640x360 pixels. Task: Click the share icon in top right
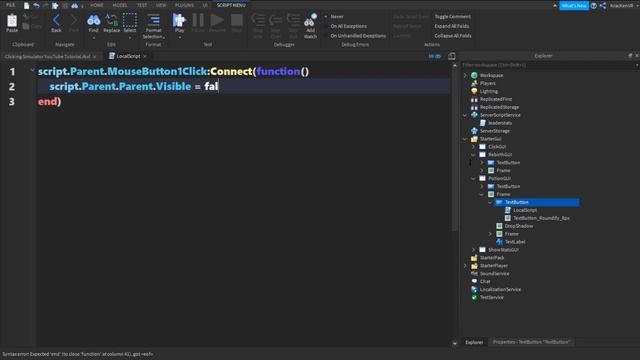click(x=603, y=6)
